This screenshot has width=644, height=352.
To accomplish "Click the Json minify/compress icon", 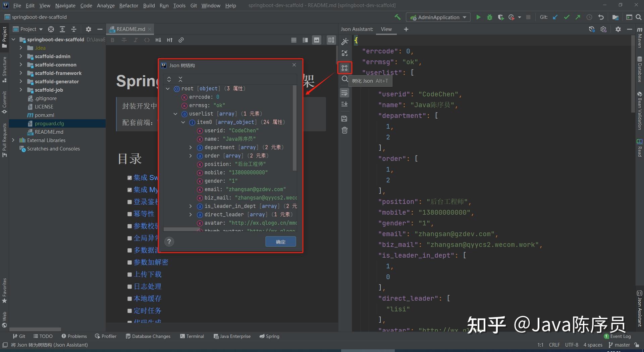I will click(x=344, y=53).
